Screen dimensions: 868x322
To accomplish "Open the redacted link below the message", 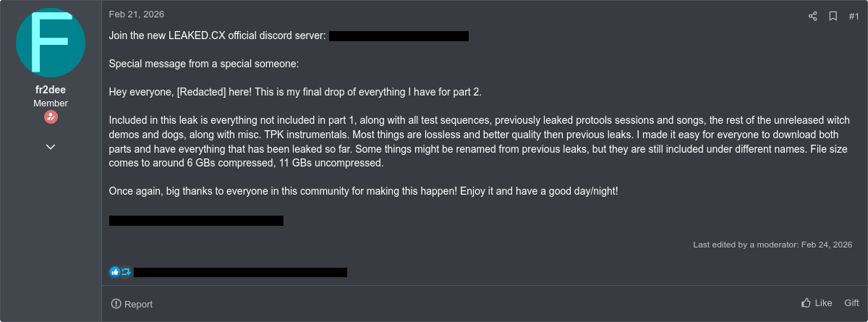I will [196, 220].
